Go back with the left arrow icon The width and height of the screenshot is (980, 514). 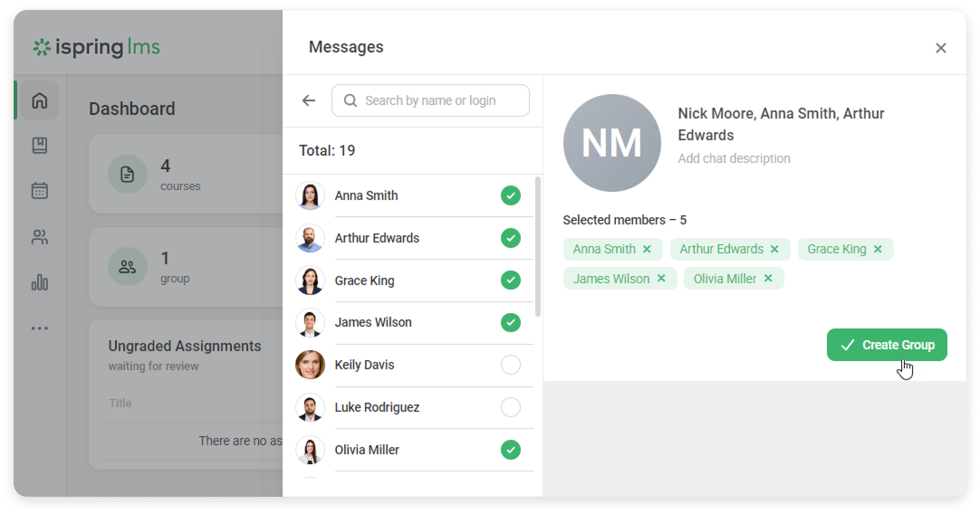click(309, 100)
